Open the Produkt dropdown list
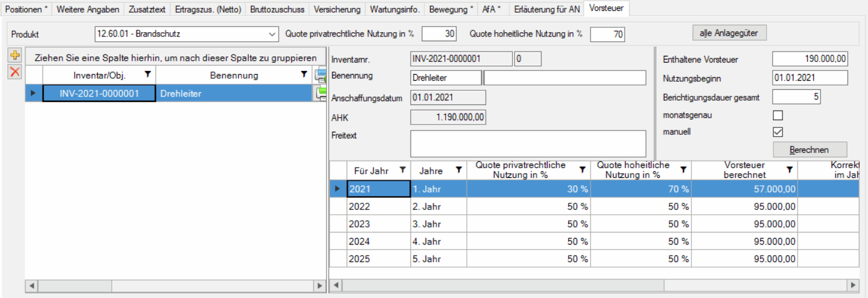Screen dimensions: 868x298 pos(271,35)
